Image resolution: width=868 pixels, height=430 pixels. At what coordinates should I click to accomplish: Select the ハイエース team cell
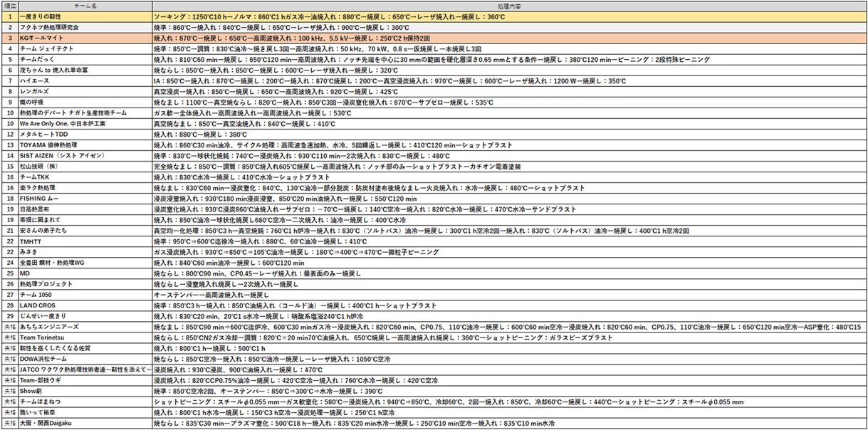(x=85, y=81)
